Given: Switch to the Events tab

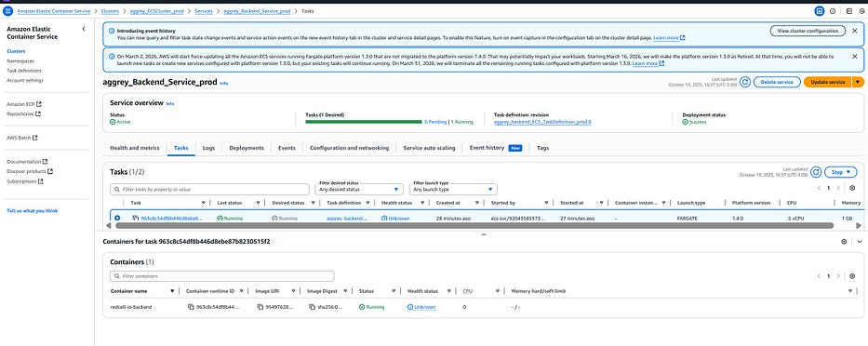Looking at the screenshot, I should pyautogui.click(x=287, y=148).
